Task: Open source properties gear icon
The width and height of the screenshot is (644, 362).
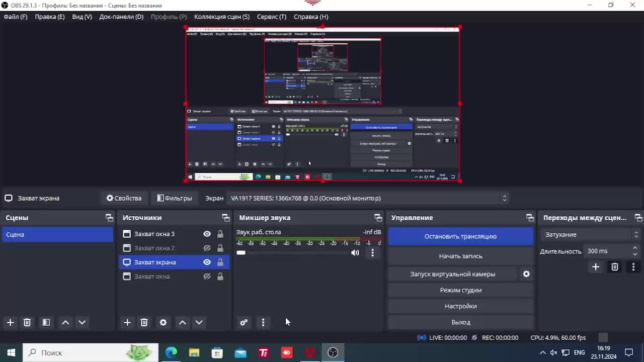Action: (163, 322)
